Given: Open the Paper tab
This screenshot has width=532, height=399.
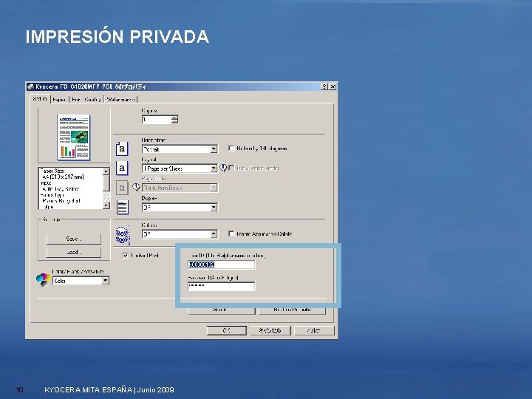Looking at the screenshot, I should click(60, 100).
